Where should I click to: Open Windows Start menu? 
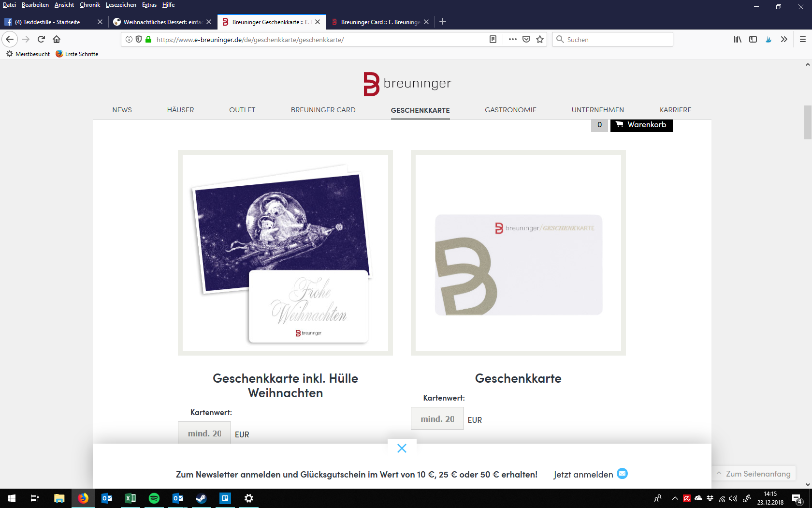(x=12, y=498)
